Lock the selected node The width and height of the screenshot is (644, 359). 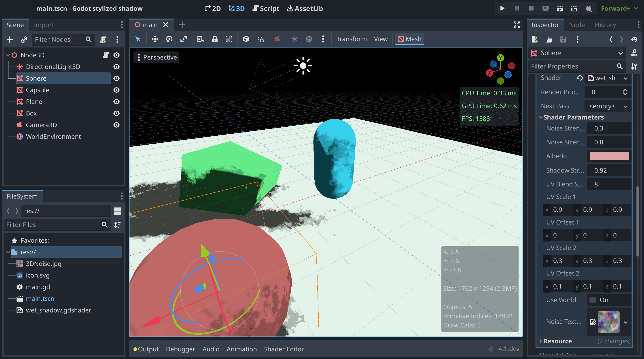coord(215,39)
